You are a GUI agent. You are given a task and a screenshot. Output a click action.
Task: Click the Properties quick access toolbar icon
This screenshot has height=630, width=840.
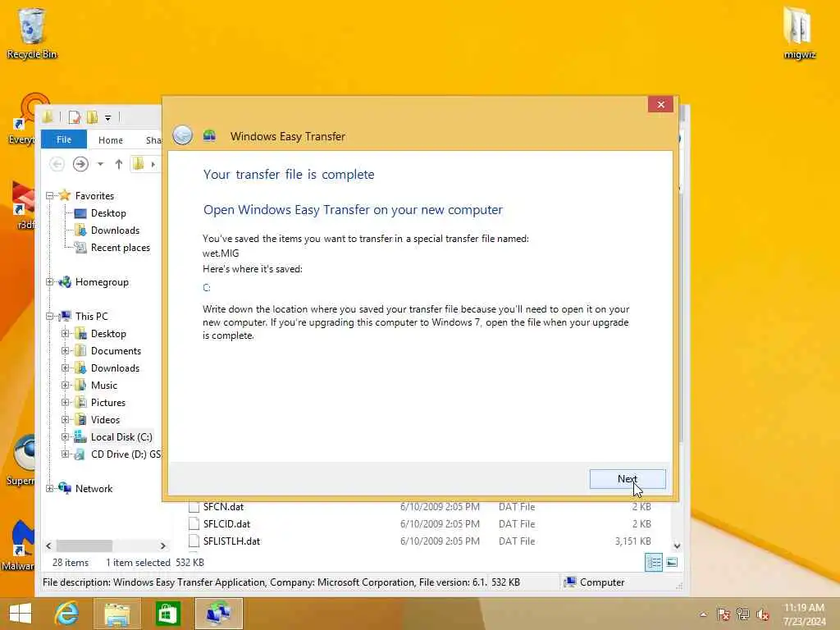75,116
